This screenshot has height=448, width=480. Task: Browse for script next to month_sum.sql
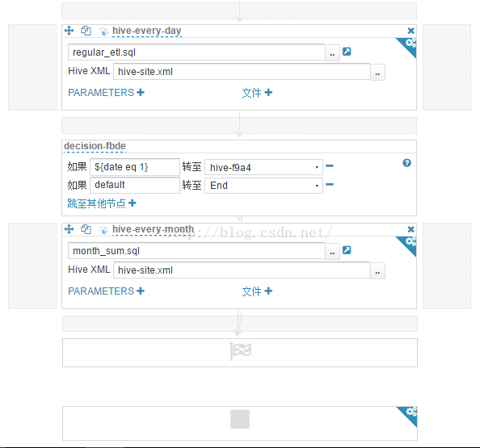click(x=332, y=252)
